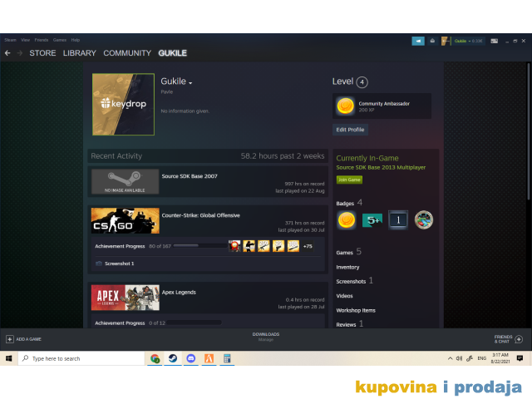This screenshot has width=532, height=399.
Task: Expand the Gukile profile name dropdown
Action: coord(190,83)
